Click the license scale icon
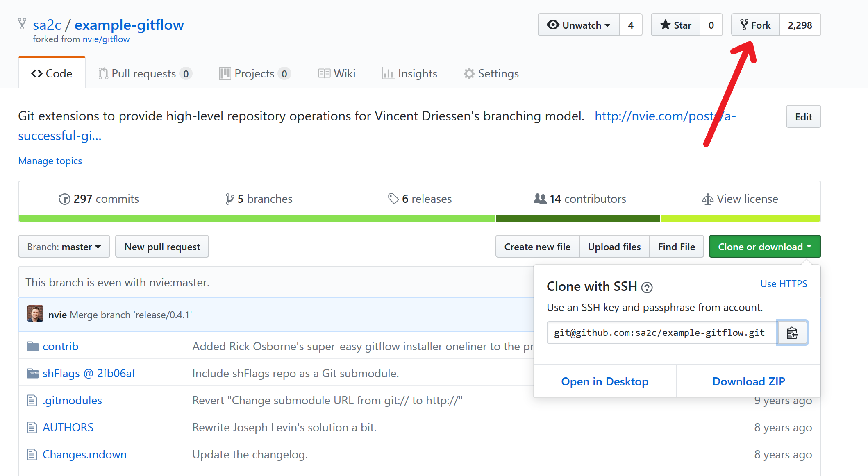 pyautogui.click(x=708, y=199)
